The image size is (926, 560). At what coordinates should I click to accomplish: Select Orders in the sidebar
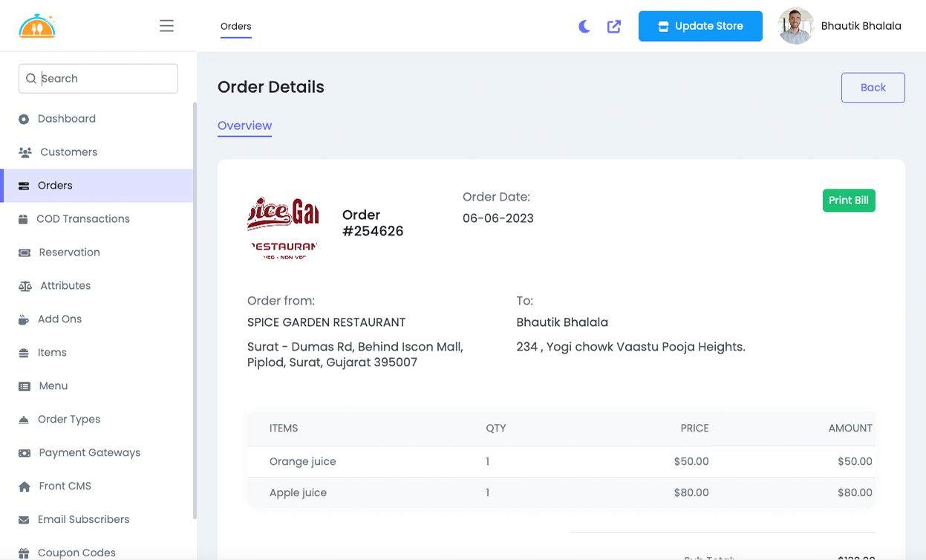pyautogui.click(x=97, y=186)
